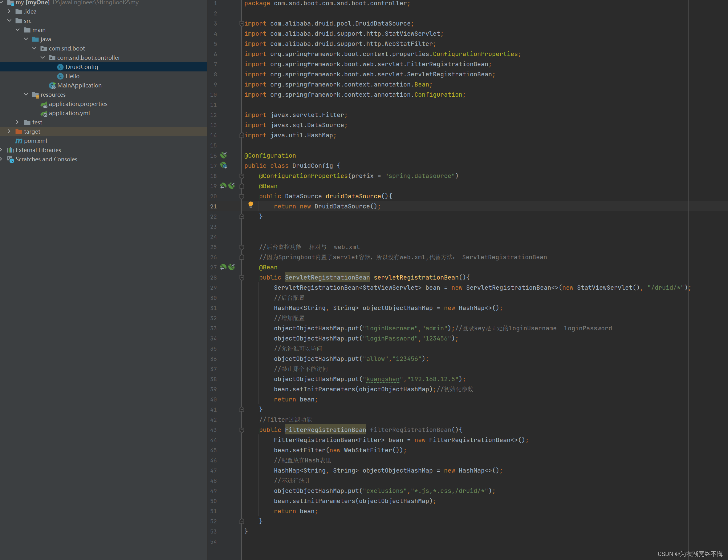Viewport: 728px width, 560px height.
Task: Click the com.snd.boot package icon
Action: point(44,49)
